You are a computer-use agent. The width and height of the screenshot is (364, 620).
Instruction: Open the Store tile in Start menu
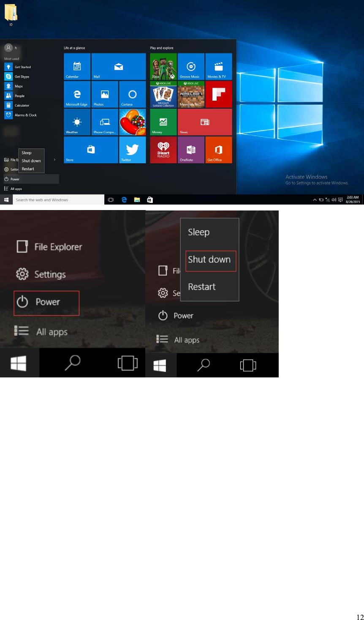click(91, 150)
